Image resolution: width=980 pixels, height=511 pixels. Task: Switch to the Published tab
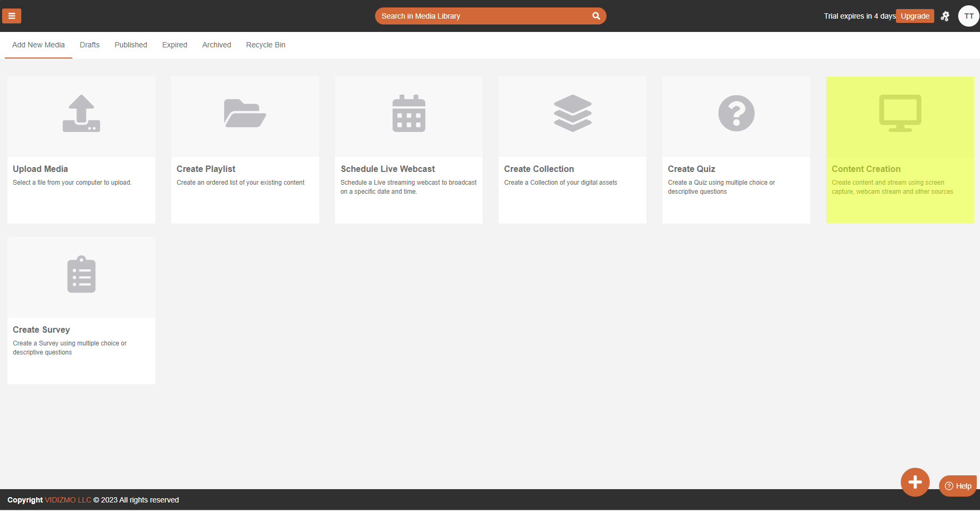(131, 45)
